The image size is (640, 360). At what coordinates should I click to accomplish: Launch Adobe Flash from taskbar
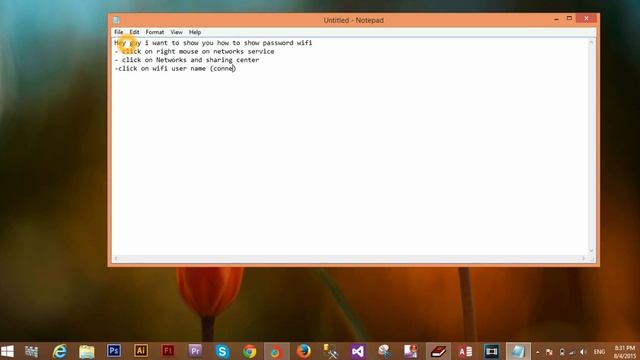168,351
